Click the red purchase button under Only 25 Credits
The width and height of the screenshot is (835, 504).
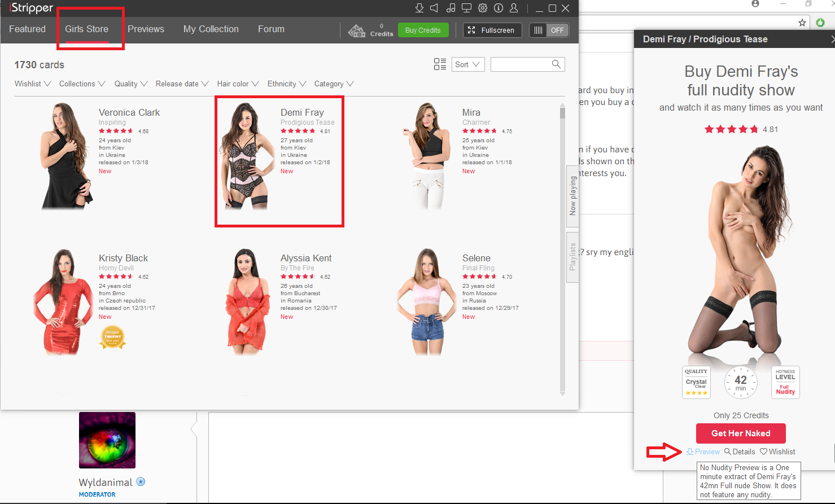(x=741, y=433)
